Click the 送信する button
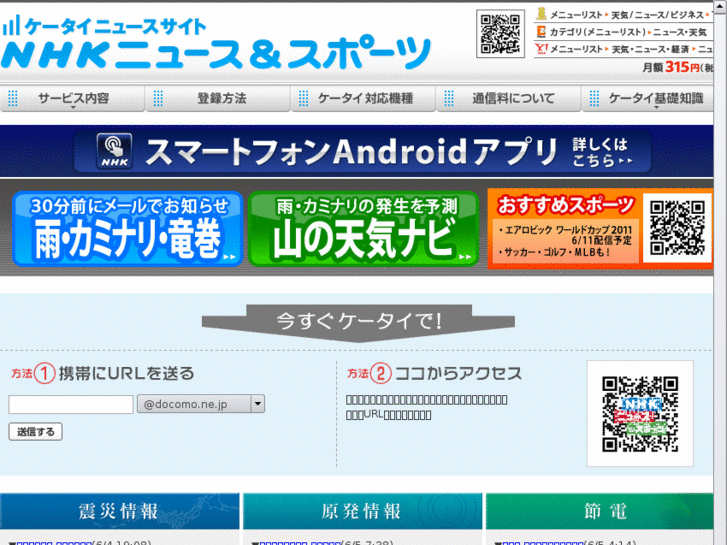727x545 pixels. [x=36, y=432]
